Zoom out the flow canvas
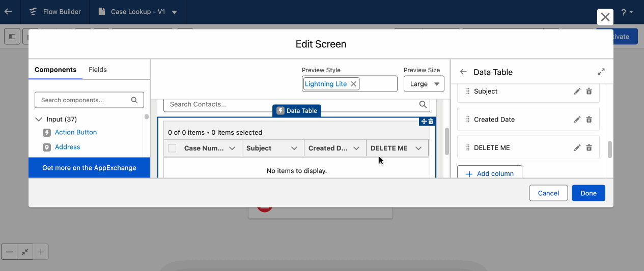644x271 pixels. click(9, 252)
